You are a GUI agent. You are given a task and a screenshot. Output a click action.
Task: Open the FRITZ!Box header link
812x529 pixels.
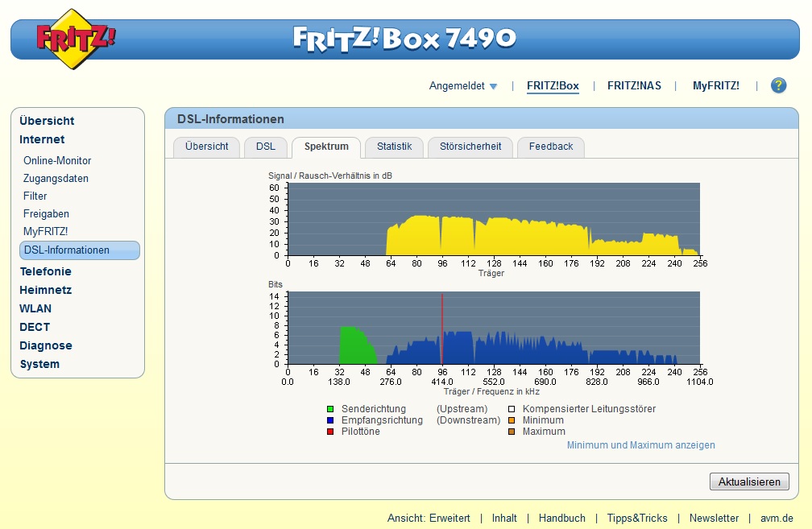pos(553,86)
